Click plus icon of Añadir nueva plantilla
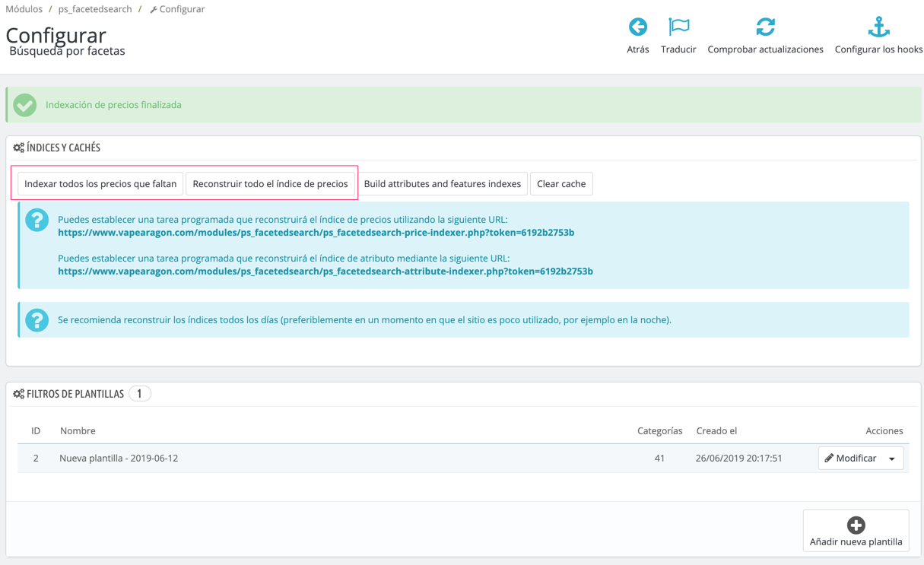The image size is (924, 565). point(856,525)
